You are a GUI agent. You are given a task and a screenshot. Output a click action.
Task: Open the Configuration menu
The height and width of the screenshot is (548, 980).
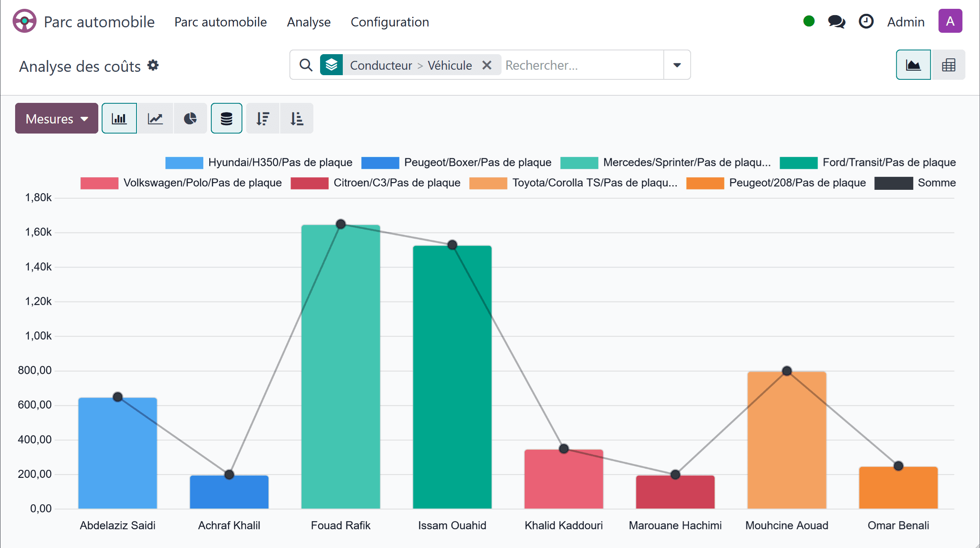(390, 22)
